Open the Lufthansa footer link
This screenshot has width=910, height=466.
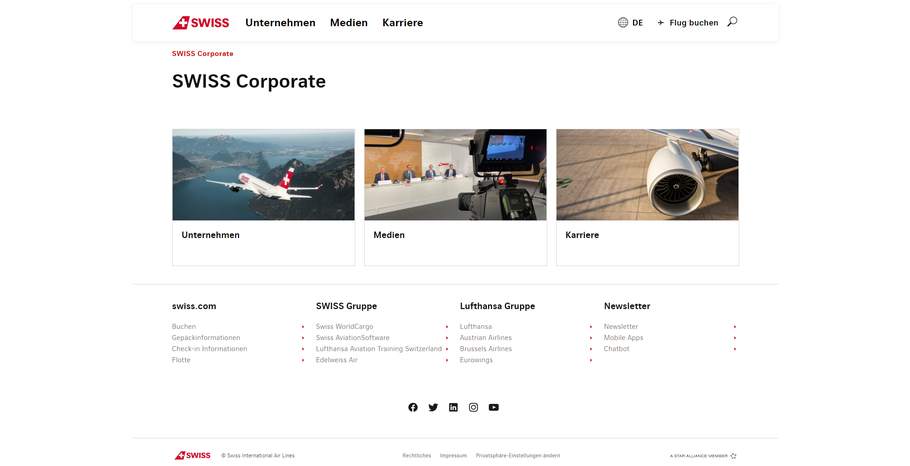[476, 327]
